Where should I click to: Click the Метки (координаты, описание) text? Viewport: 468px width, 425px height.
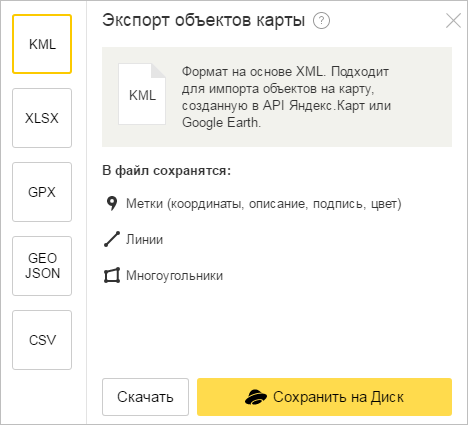pos(264,204)
